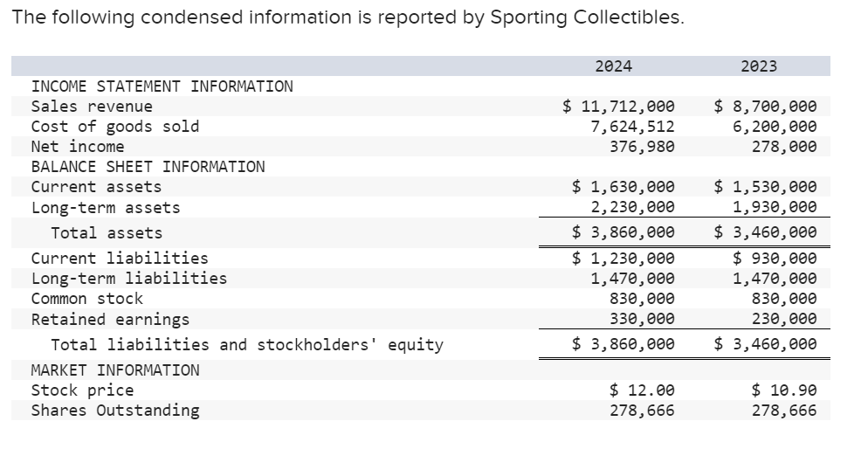Select 2024 long-term liabilities 1,470,000
This screenshot has width=868, height=449.
click(633, 279)
